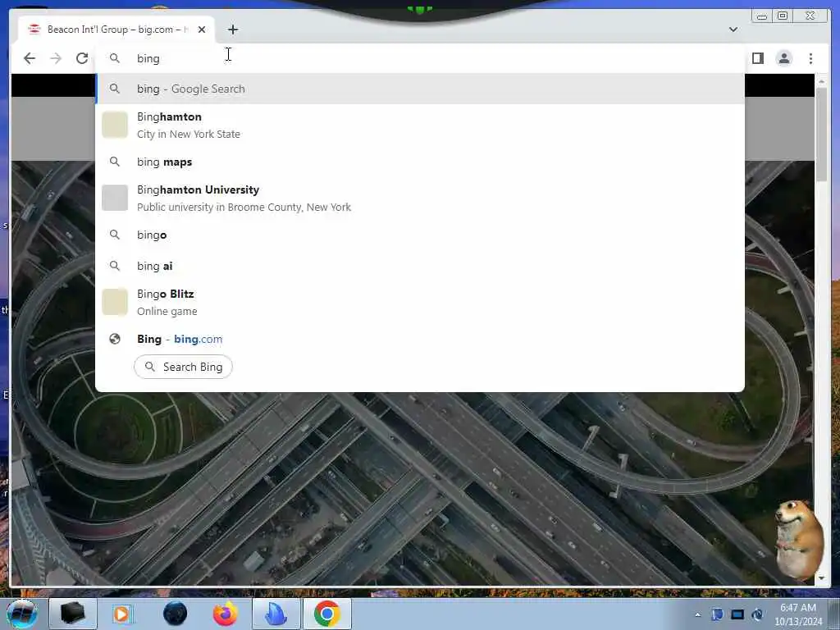
Task: Toggle the browser side panel icon
Action: pos(757,58)
